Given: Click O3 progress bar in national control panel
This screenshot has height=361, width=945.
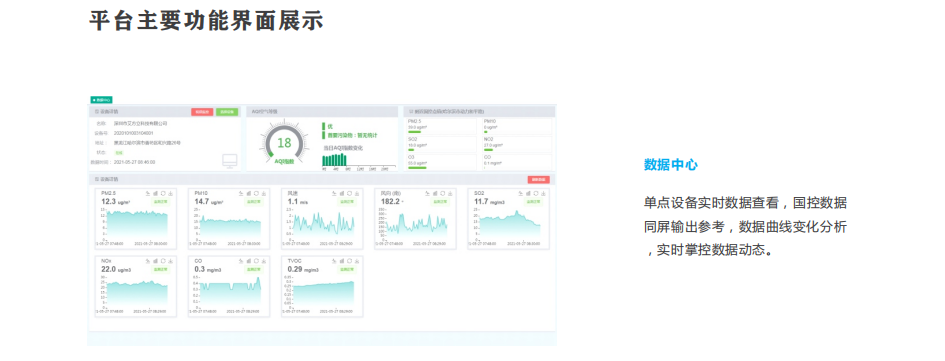Looking at the screenshot, I should pyautogui.click(x=417, y=168).
